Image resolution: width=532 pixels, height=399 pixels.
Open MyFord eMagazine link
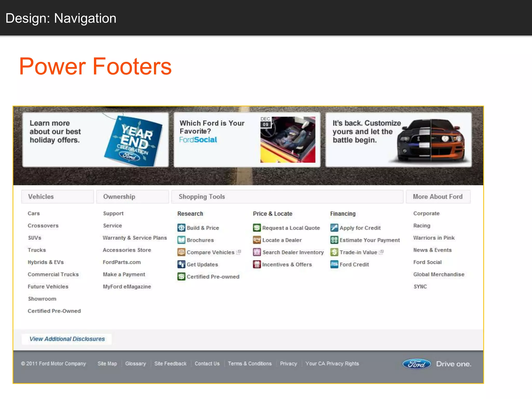point(127,287)
